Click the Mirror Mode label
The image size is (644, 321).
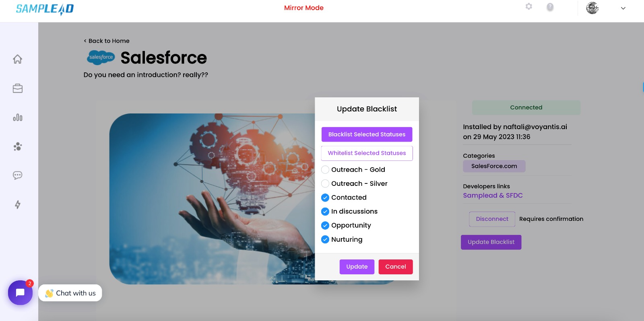coord(304,8)
